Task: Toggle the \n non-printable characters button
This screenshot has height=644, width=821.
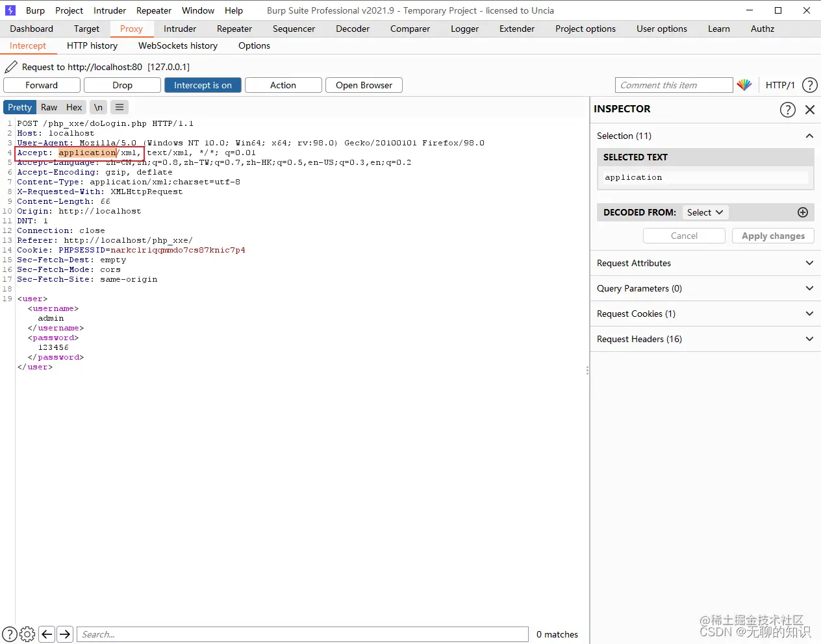Action: click(x=98, y=107)
